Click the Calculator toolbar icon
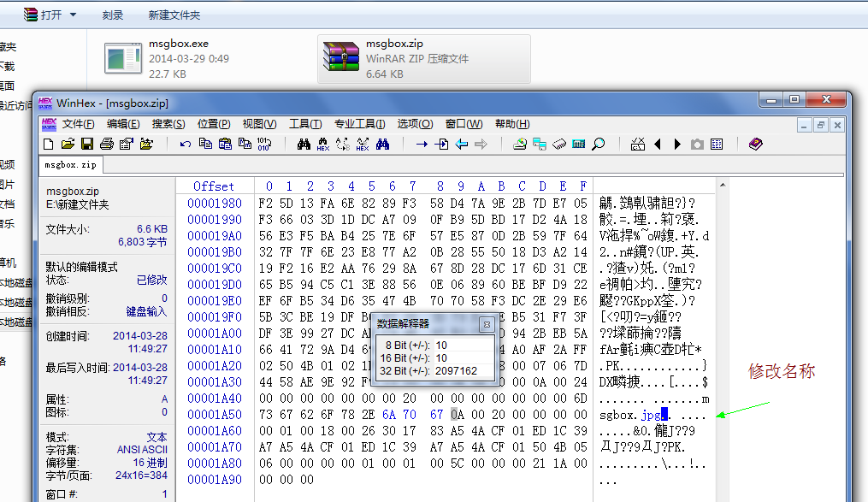The image size is (868, 502). (x=578, y=145)
